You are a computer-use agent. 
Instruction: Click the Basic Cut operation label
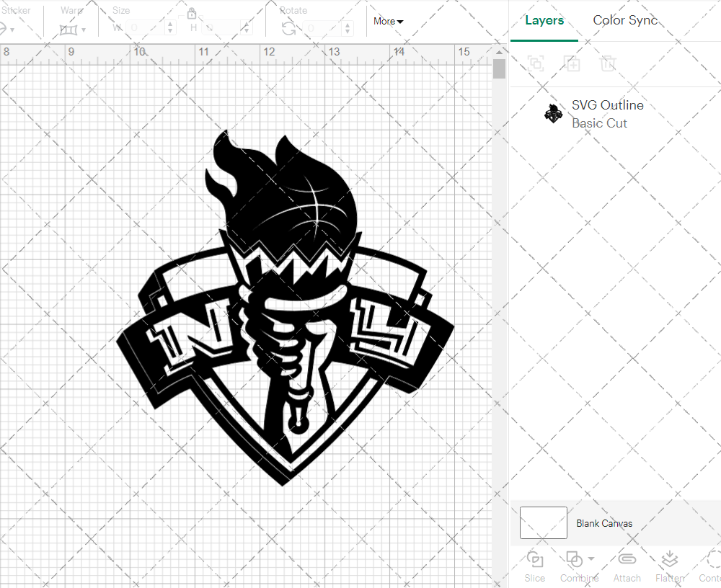(x=599, y=123)
